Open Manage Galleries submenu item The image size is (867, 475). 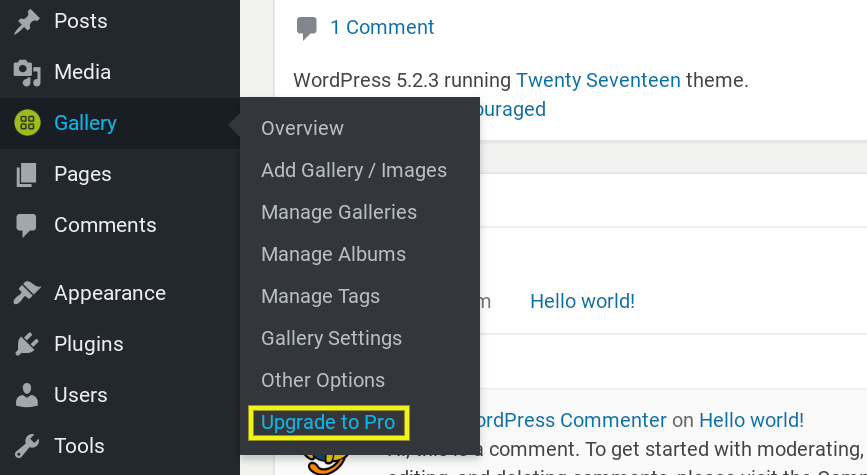339,212
